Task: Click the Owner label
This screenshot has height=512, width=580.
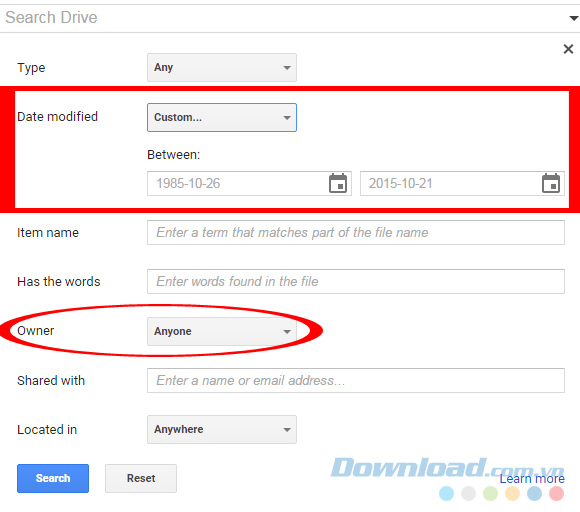Action: [x=36, y=330]
